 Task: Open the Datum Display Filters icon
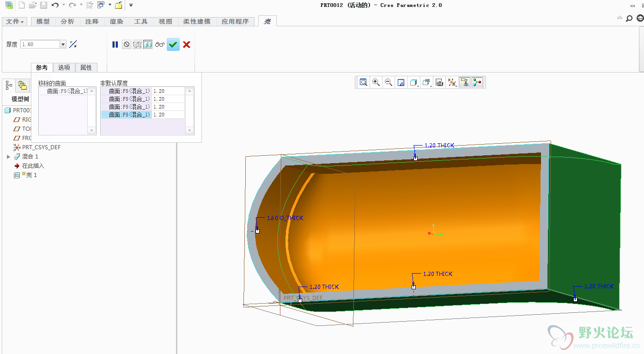click(x=452, y=82)
